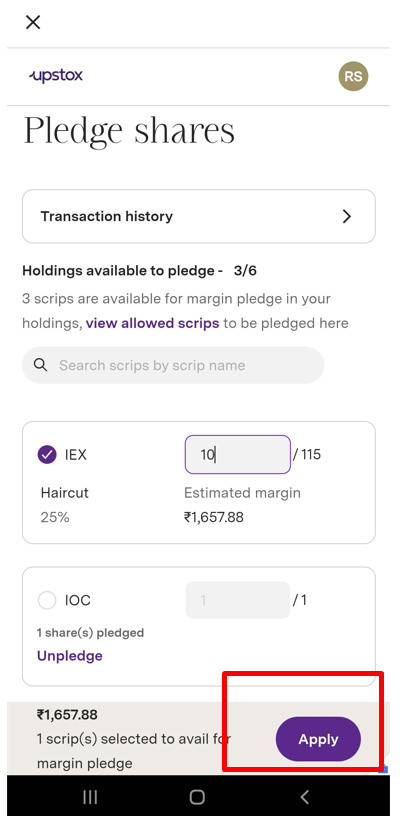Viewport: 400px width, 816px height.
Task: Click the search magnifier icon
Action: pyautogui.click(x=41, y=365)
